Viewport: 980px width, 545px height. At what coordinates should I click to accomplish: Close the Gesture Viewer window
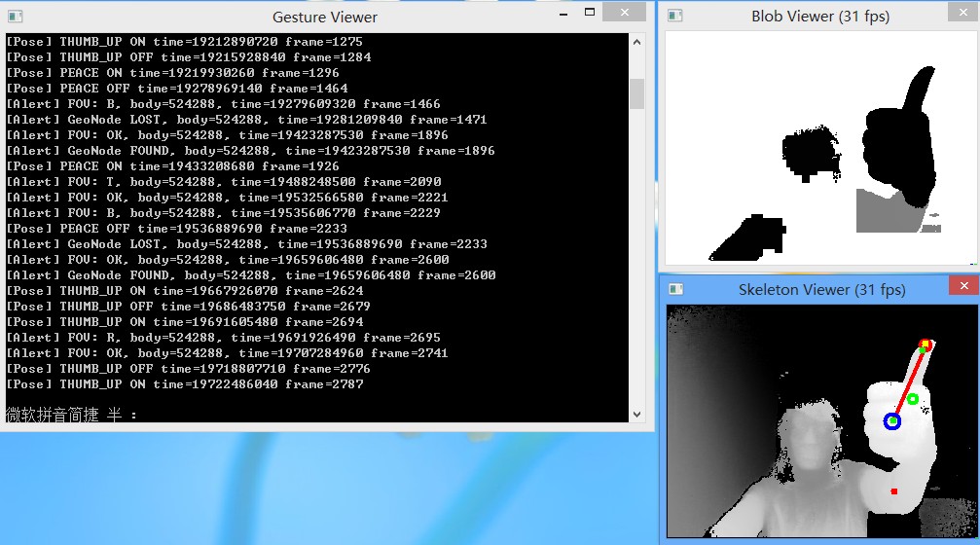[625, 13]
